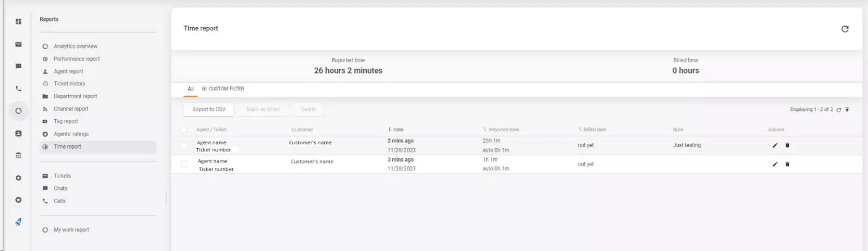Delete the second time entry with trash icon
This screenshot has width=868, height=251.
(787, 165)
